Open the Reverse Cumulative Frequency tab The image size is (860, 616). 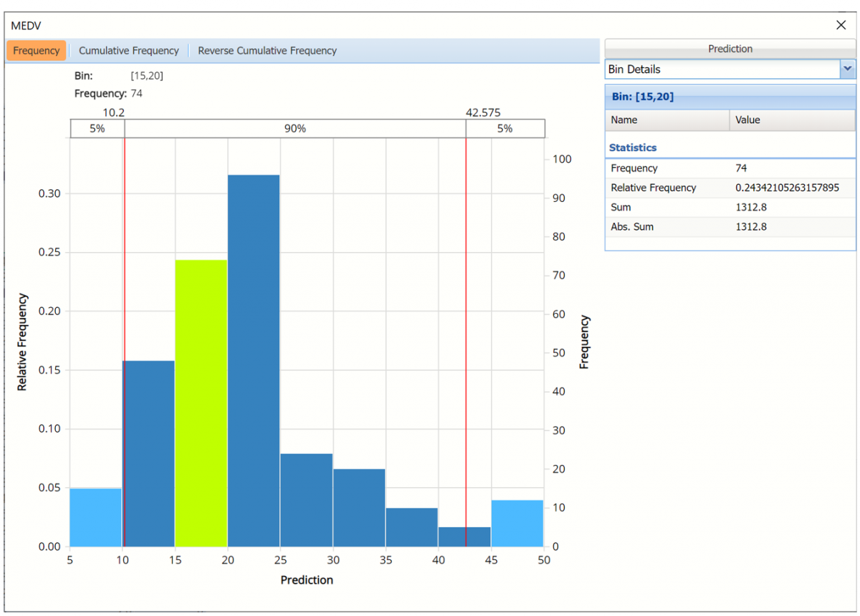267,51
